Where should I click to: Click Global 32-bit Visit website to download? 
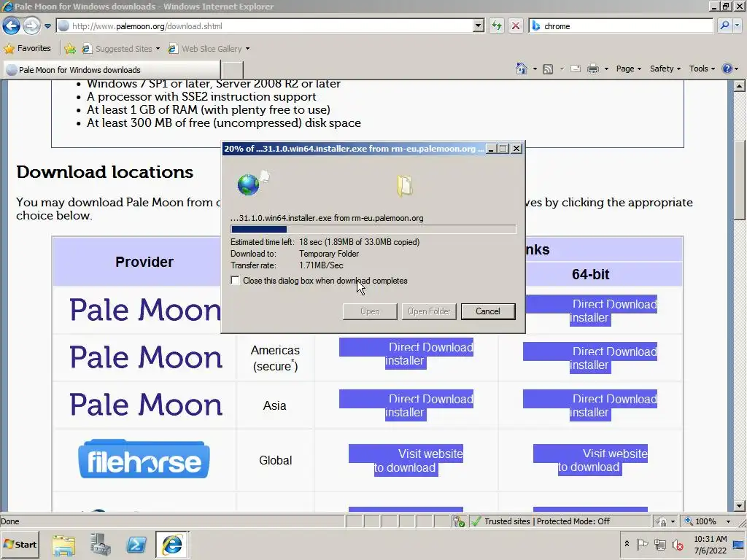click(x=406, y=461)
